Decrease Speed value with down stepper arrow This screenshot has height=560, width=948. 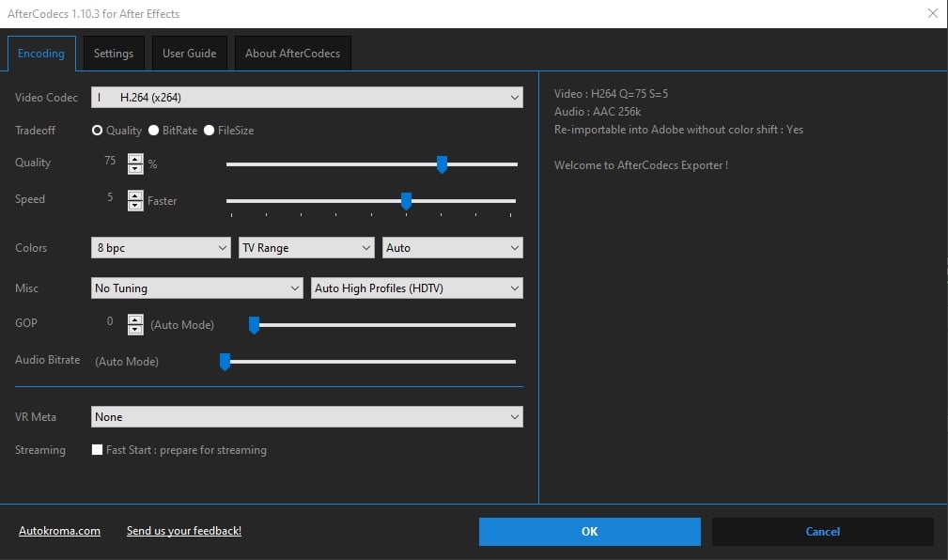click(135, 205)
